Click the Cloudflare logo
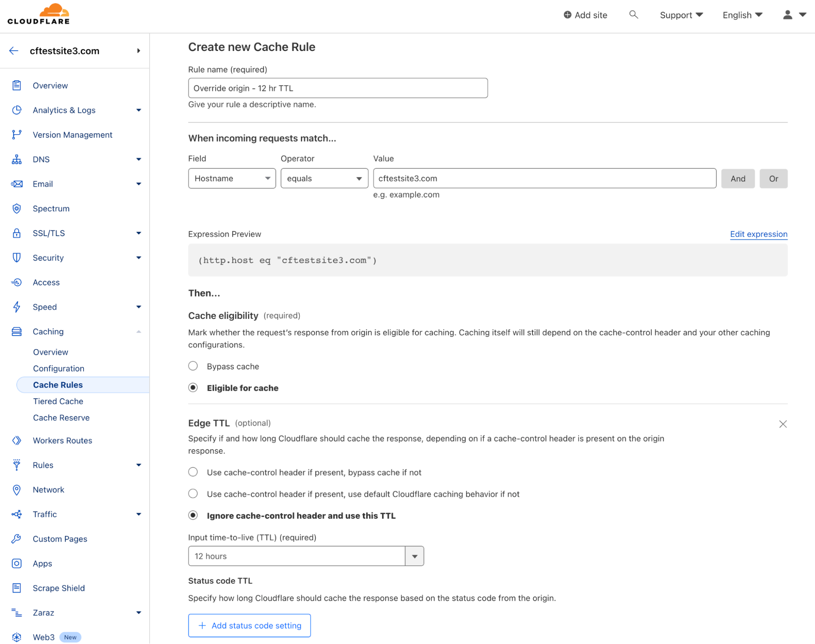This screenshot has height=644, width=815. [x=38, y=13]
